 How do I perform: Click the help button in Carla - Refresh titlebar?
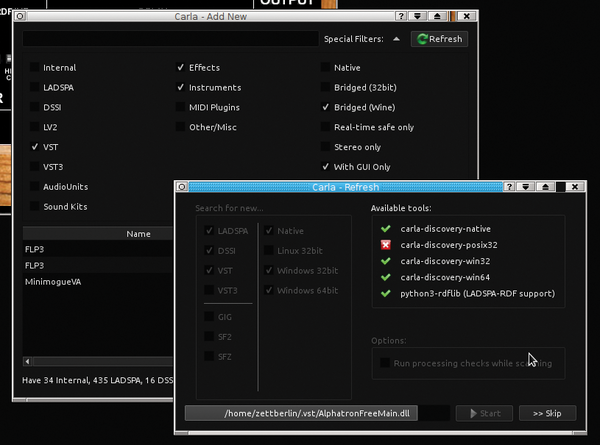[x=509, y=187]
